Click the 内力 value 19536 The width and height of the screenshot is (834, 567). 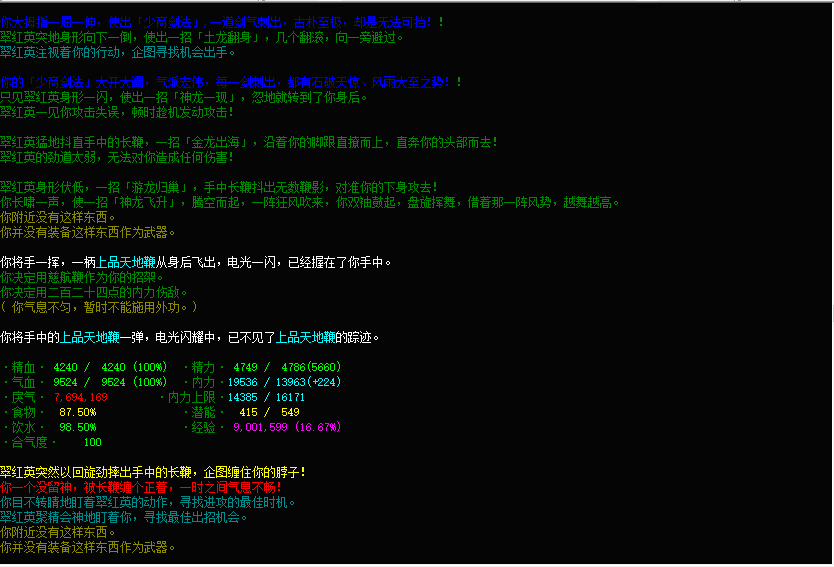245,382
